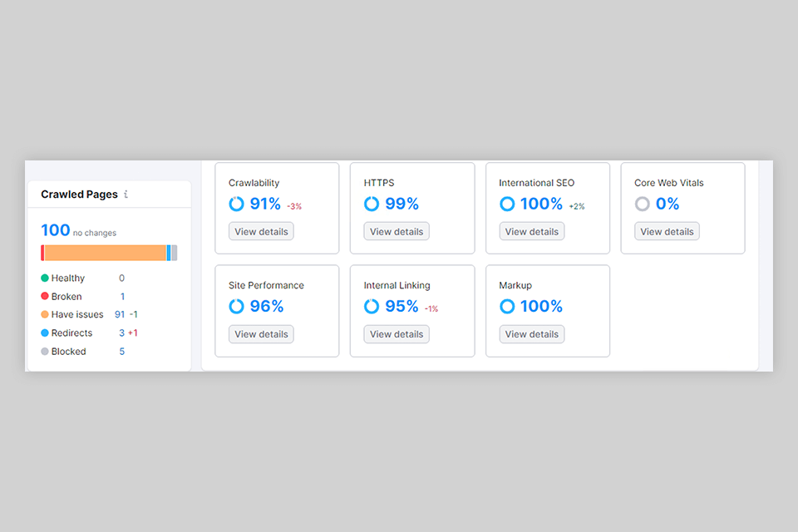Click the International SEO donut icon
Image resolution: width=798 pixels, height=532 pixels.
point(507,204)
